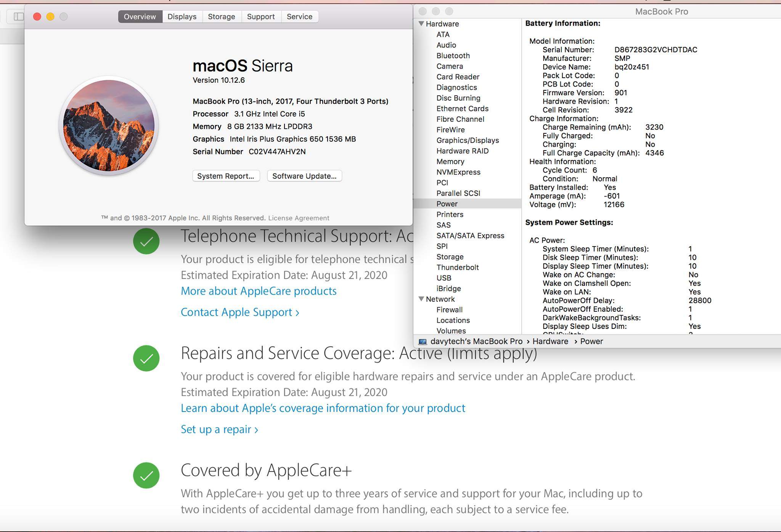Select Disc Burning in hardware list

click(458, 98)
